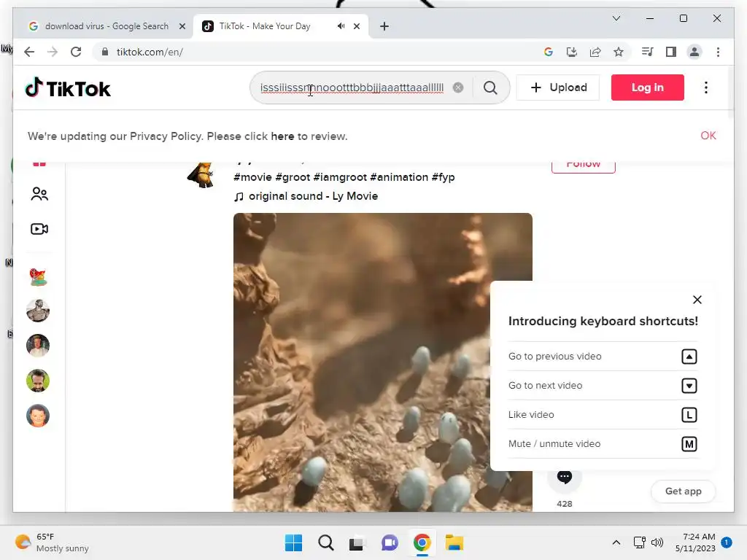Click the TikTok search magnifier icon
Screen dimensions: 747x560
point(490,87)
